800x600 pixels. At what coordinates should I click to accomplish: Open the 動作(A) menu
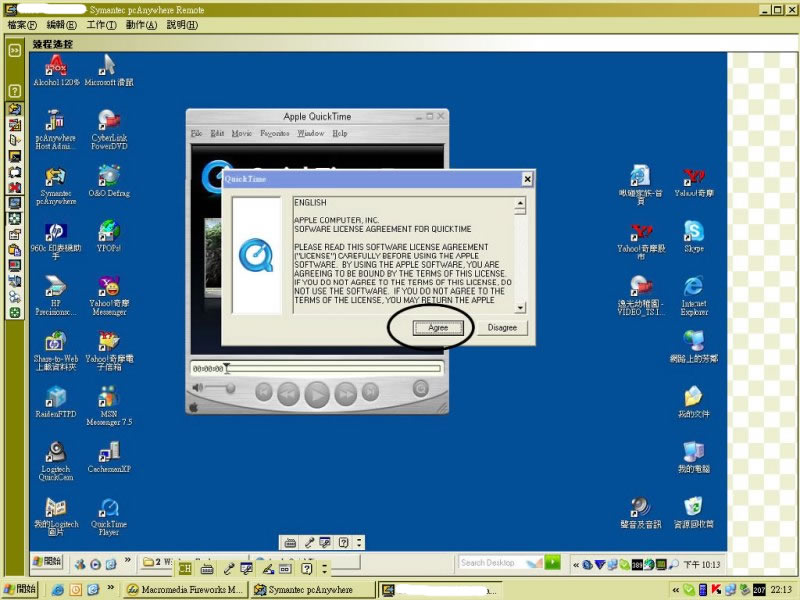pyautogui.click(x=141, y=24)
